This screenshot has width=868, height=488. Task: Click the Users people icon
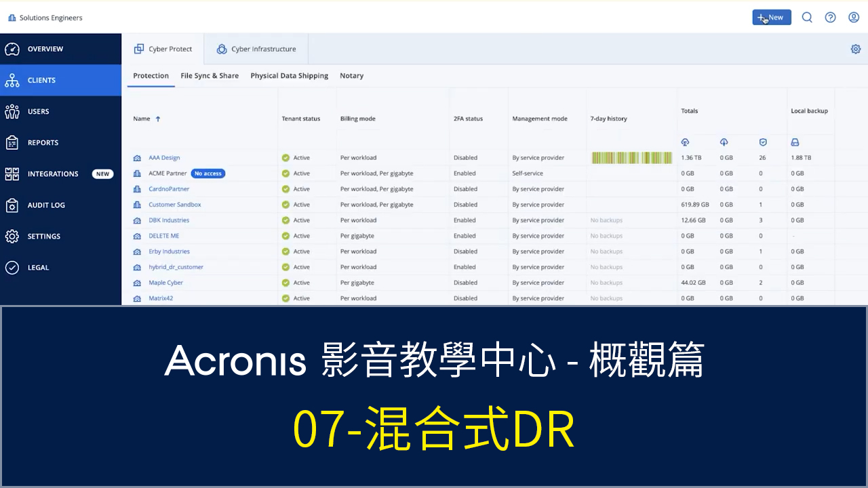point(12,111)
